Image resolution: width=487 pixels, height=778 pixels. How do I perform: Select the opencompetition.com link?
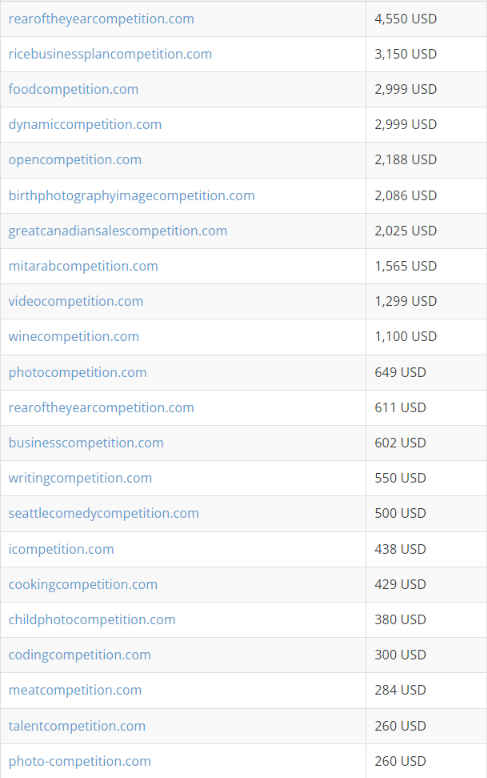[x=75, y=160]
